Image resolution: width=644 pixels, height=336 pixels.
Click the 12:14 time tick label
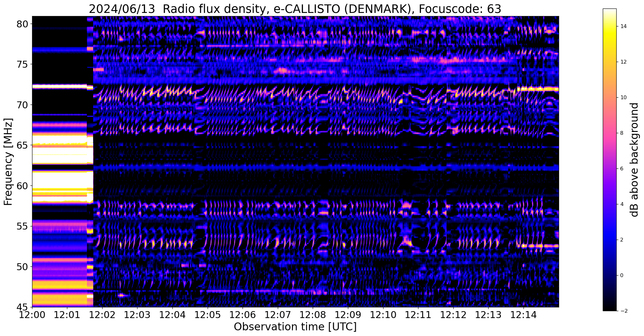point(524,315)
